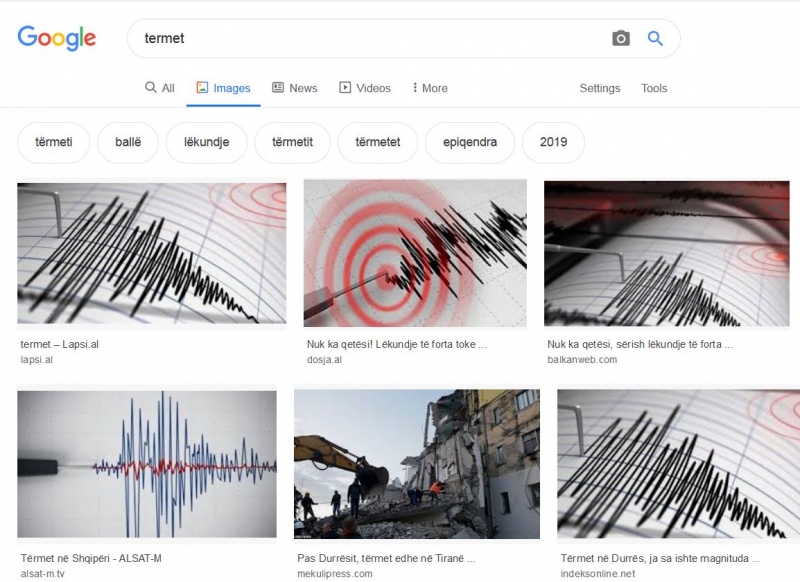Click 'Tërmet në Shqipëri - ALSAT-M' title

91,559
